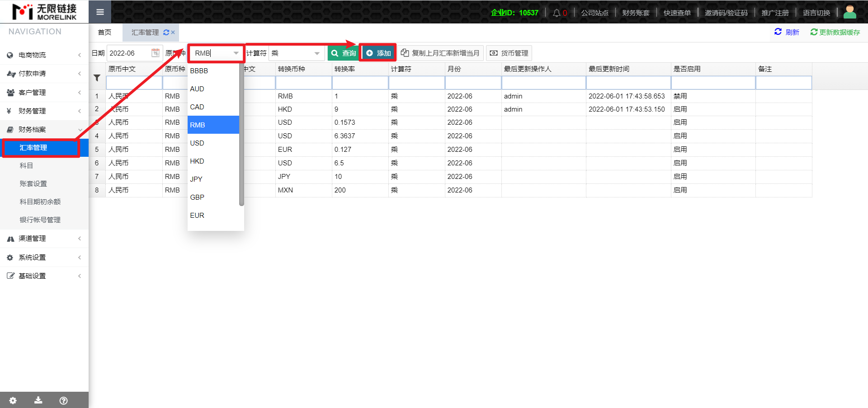
Task: Click the user avatar icon
Action: point(849,12)
